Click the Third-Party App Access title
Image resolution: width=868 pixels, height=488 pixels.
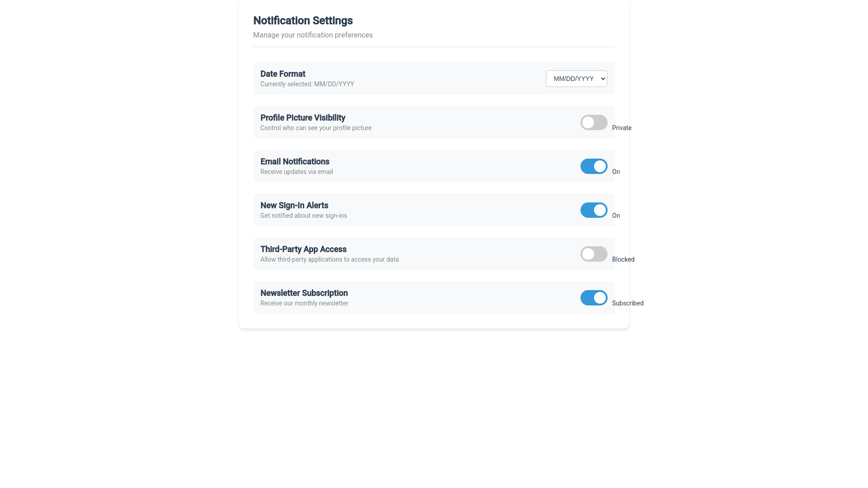point(303,249)
